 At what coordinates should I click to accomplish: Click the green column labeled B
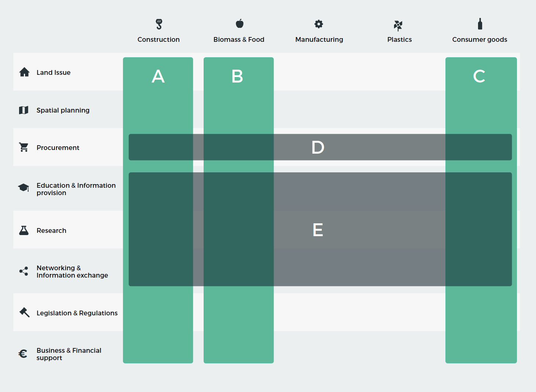(x=239, y=210)
